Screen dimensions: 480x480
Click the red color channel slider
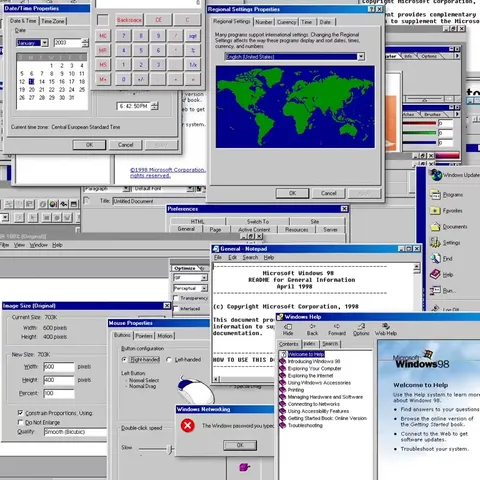419,123
